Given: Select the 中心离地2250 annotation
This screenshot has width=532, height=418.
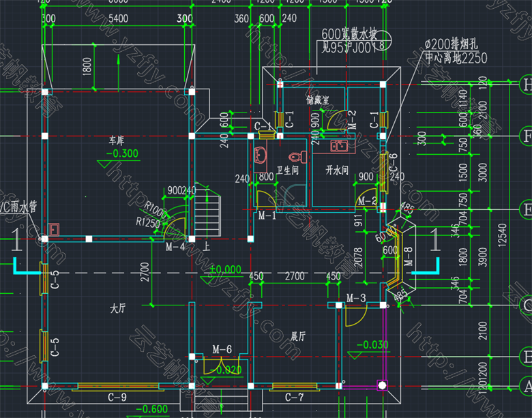Looking at the screenshot, I should [456, 58].
